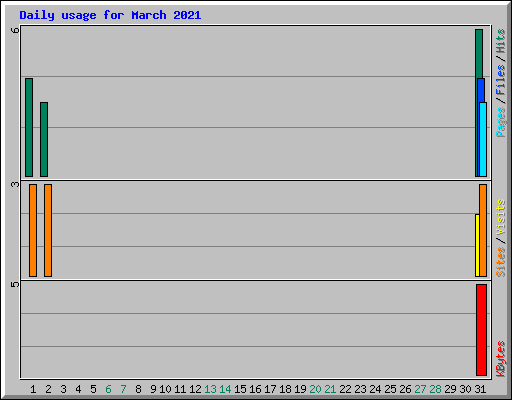Viewport: 512px width, 400px height.
Task: Click day label "22" on the x-axis
Action: [345, 389]
